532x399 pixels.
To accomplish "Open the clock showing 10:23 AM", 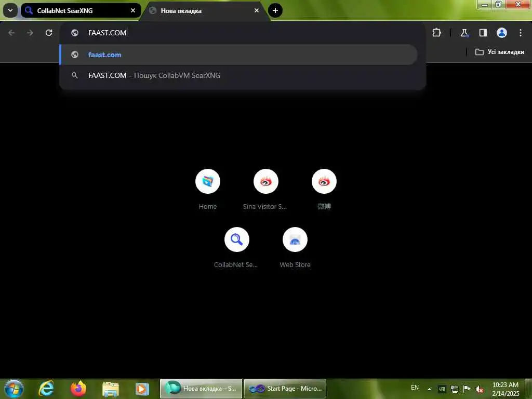I will pos(506,389).
